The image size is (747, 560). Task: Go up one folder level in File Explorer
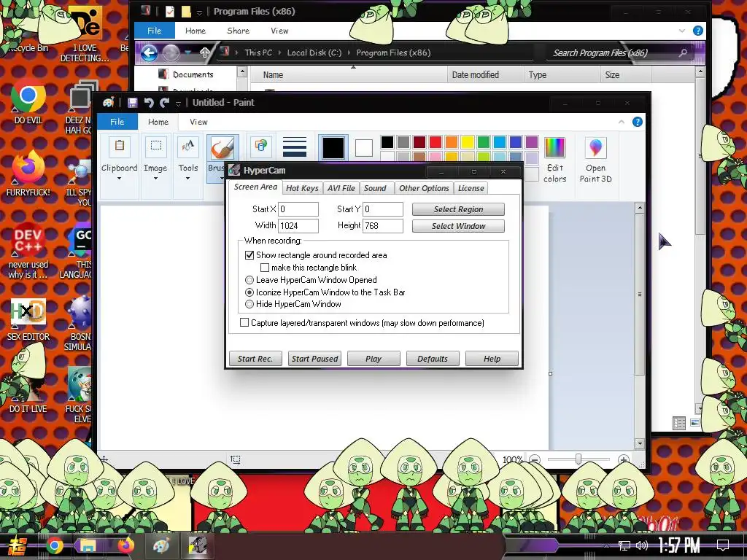[x=205, y=52]
